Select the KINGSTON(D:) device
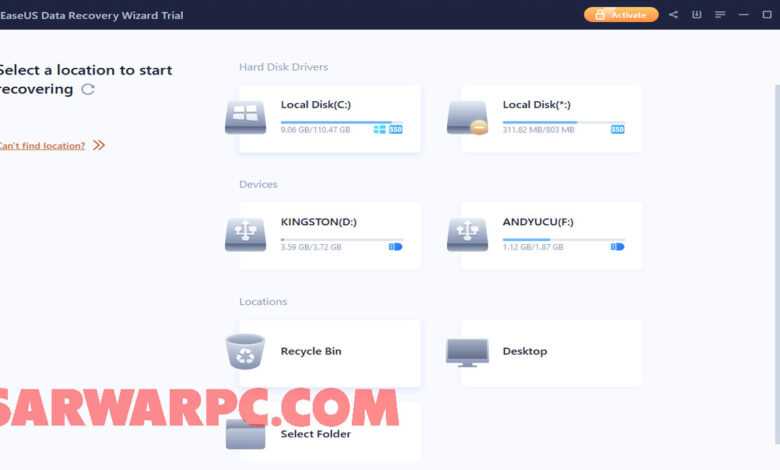This screenshot has width=780, height=470. pos(330,236)
